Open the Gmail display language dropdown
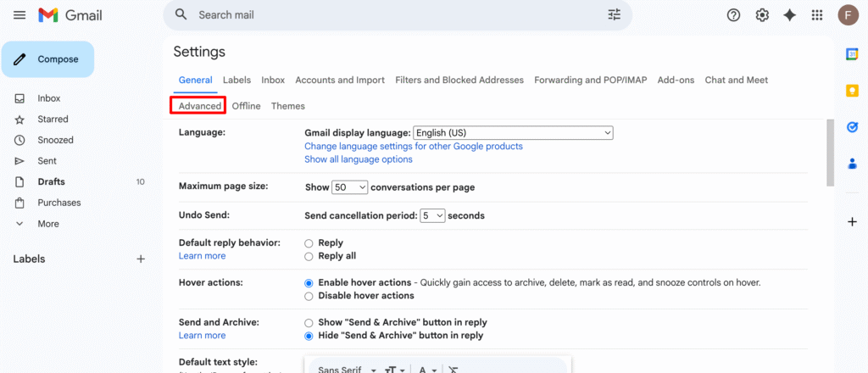The width and height of the screenshot is (868, 373). (x=513, y=133)
